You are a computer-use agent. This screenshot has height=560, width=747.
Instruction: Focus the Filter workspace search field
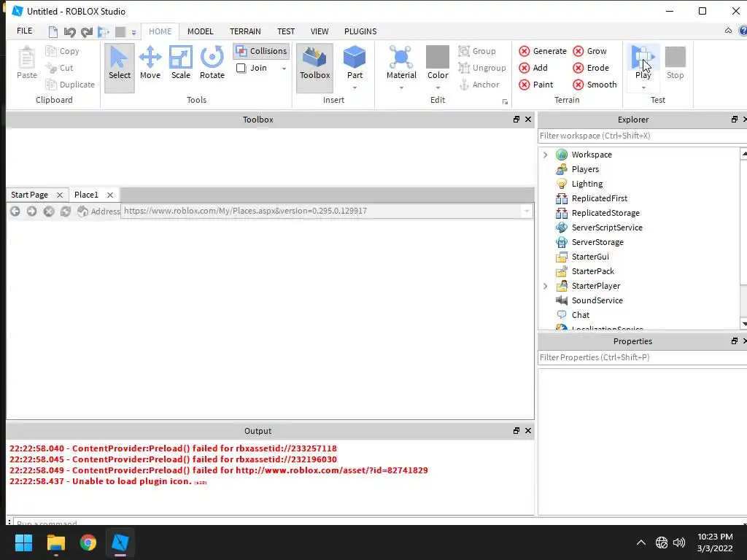click(642, 136)
